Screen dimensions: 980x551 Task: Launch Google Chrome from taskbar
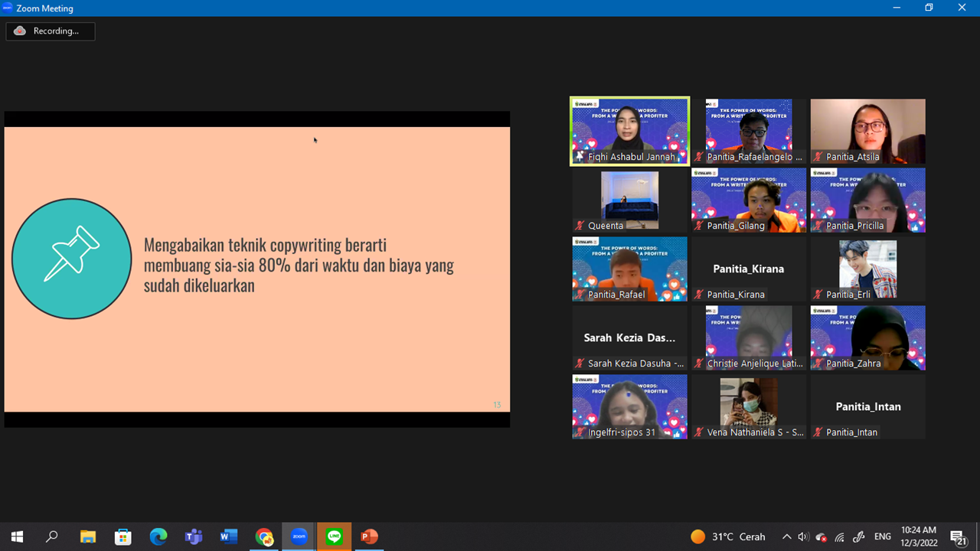tap(264, 536)
